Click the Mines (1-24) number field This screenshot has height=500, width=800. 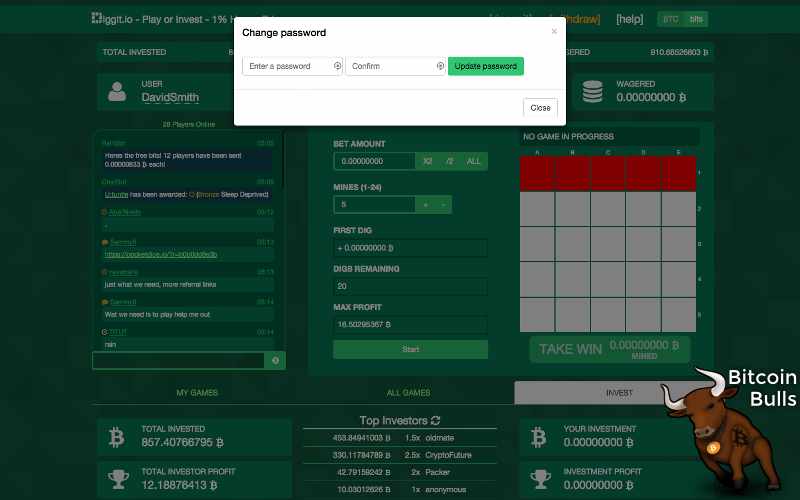click(x=374, y=205)
